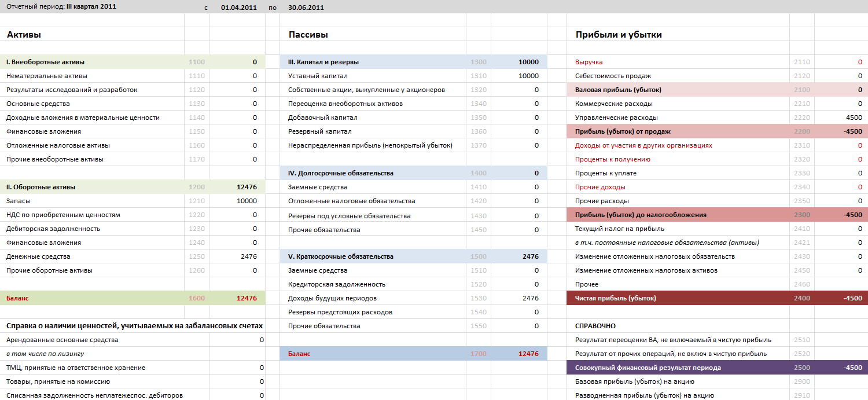Click the Активы section heading
Image resolution: width=868 pixels, height=400 pixels.
click(24, 35)
